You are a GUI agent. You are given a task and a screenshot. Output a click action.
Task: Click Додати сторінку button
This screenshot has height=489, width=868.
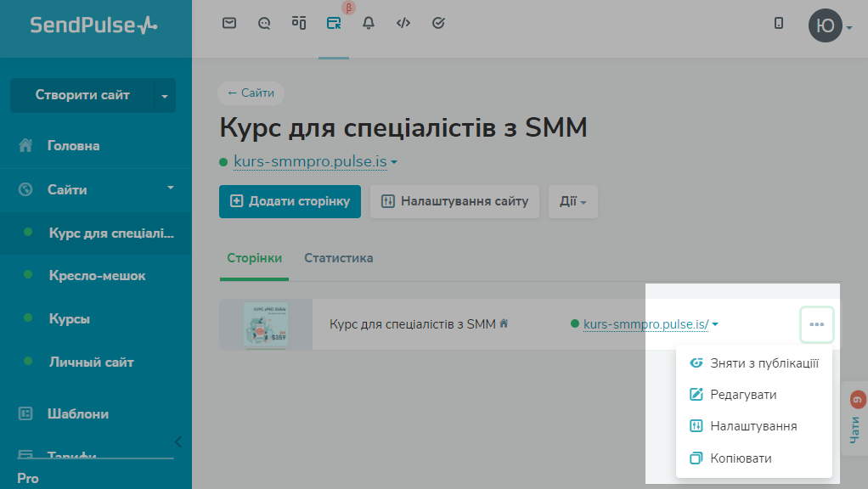tap(290, 201)
